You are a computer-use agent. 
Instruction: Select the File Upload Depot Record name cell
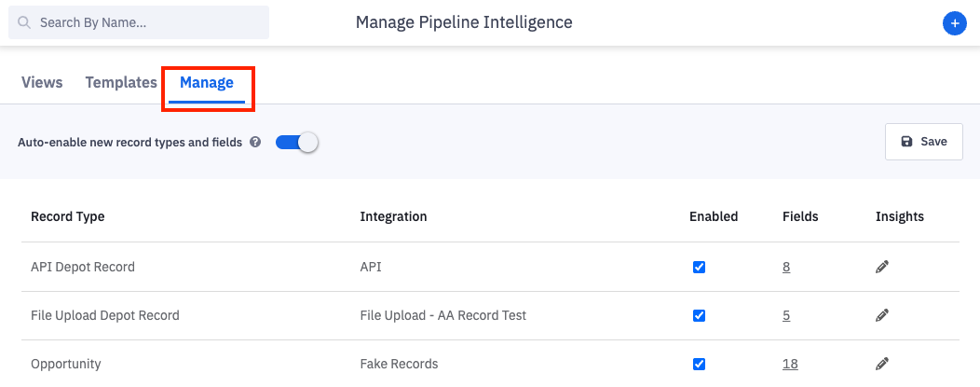point(105,316)
